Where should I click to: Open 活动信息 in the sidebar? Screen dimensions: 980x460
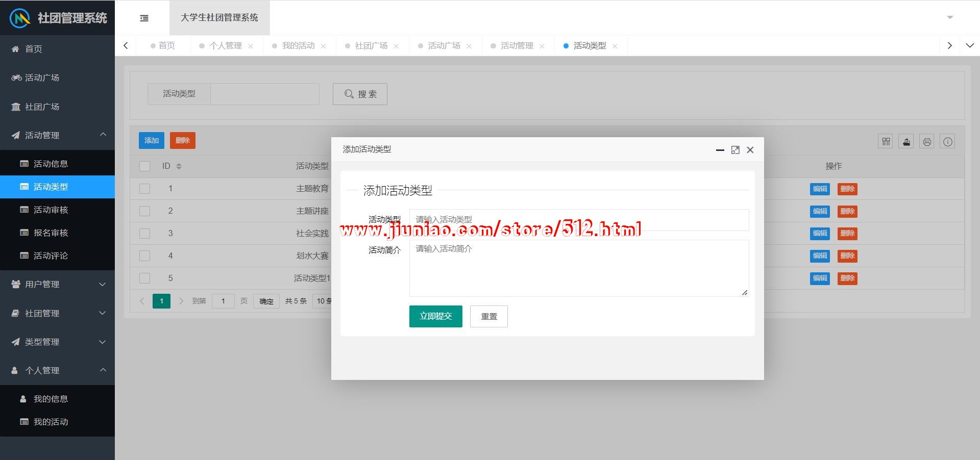57,164
